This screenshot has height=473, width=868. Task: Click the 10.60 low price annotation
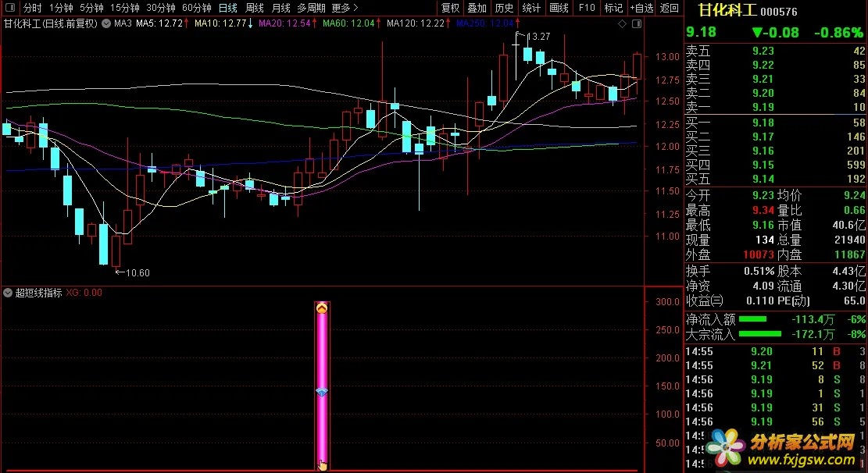point(138,272)
